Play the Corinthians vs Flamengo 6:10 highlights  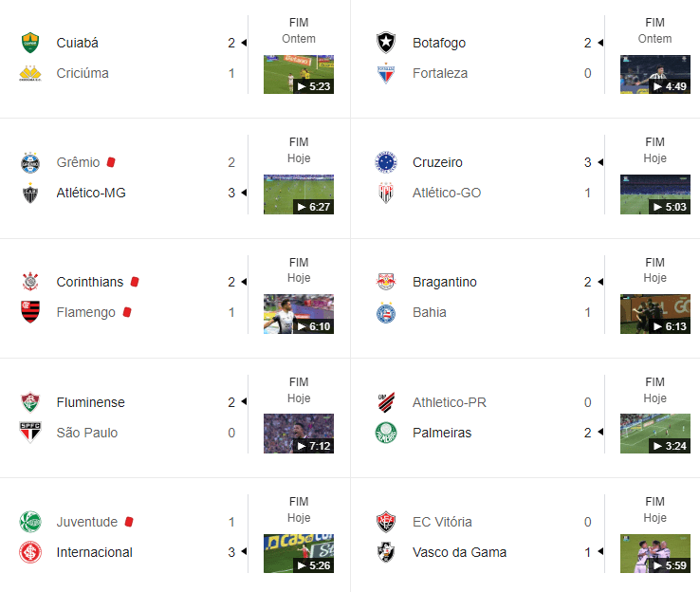point(299,314)
